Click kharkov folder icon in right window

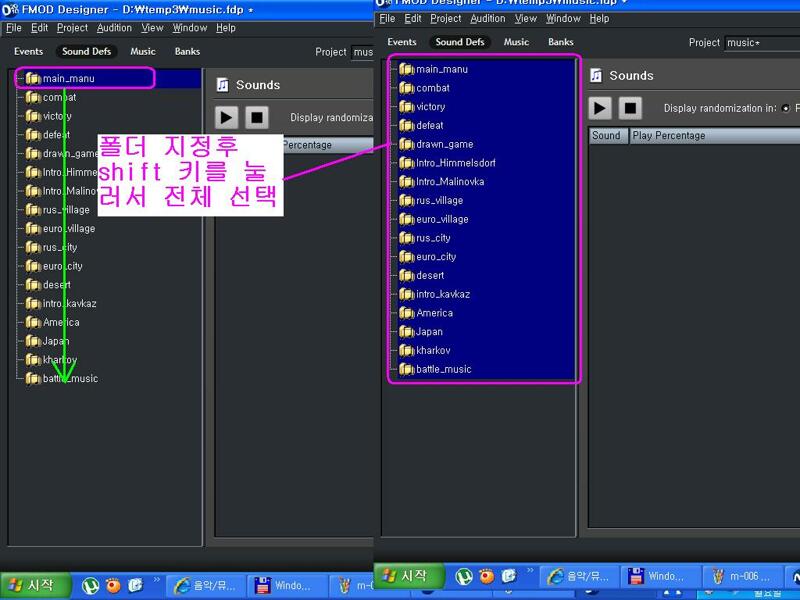tap(407, 350)
